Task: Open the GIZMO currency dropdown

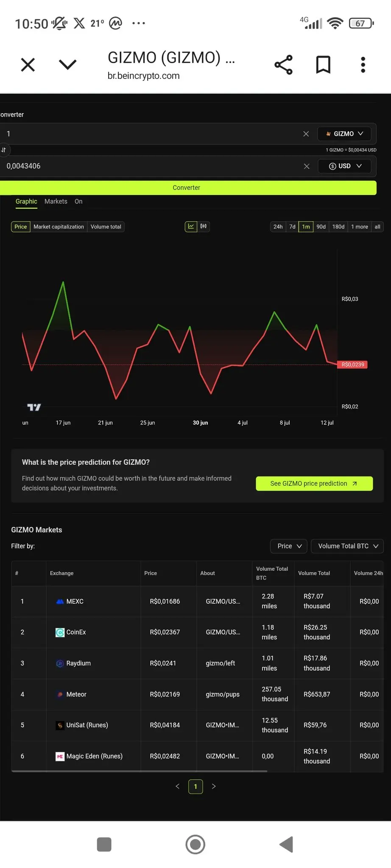Action: pyautogui.click(x=344, y=134)
